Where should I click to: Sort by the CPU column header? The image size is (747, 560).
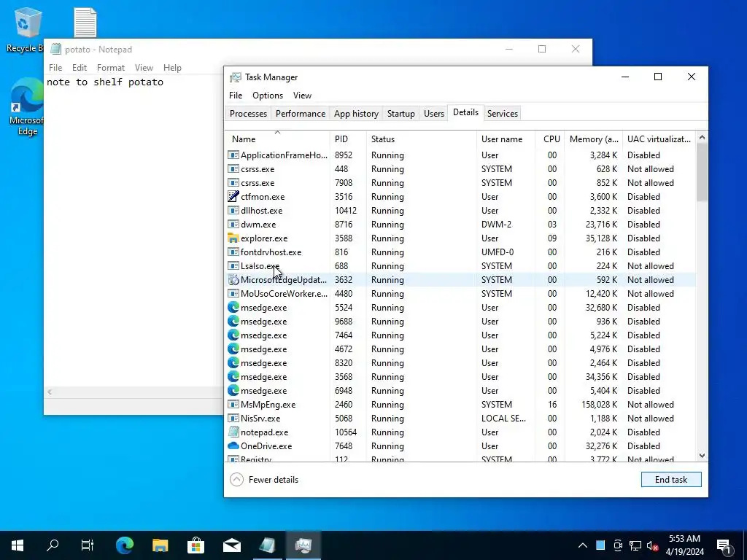point(550,139)
